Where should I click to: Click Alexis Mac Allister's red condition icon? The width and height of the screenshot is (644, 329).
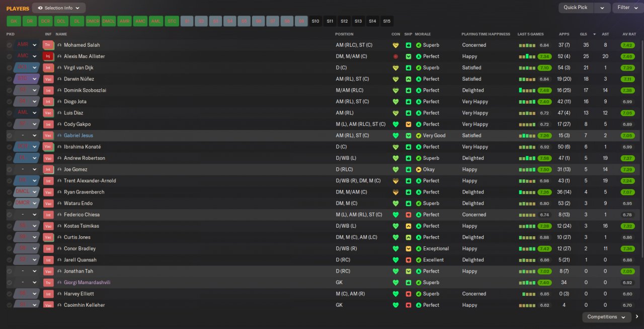(395, 56)
